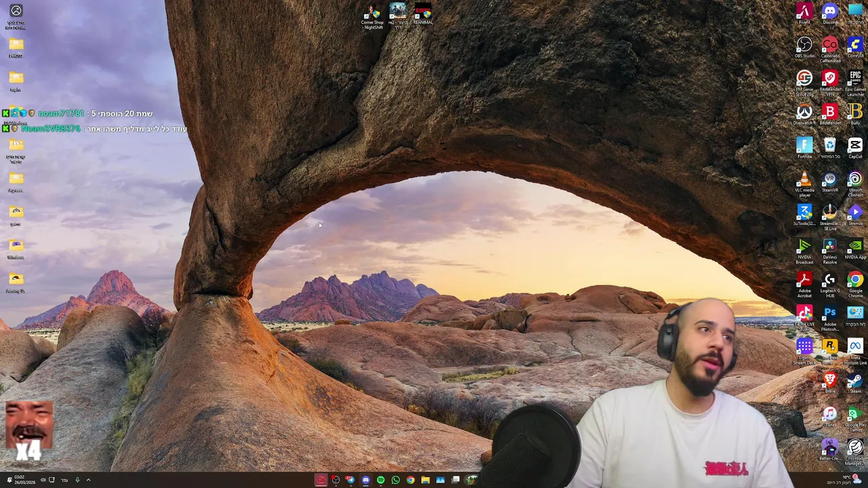Viewport: 868px width, 488px height.
Task: Open the Steam desktop shortcut
Action: pyautogui.click(x=855, y=384)
